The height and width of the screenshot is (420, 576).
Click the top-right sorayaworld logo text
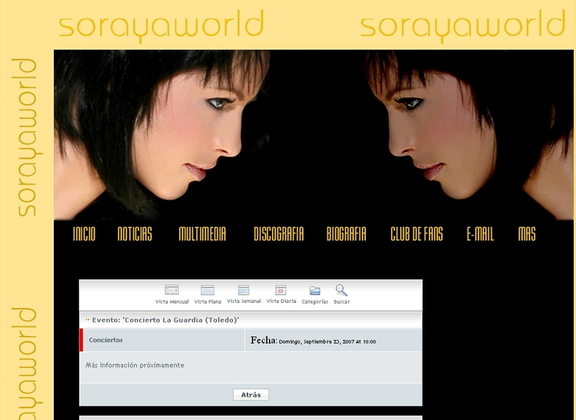click(463, 26)
